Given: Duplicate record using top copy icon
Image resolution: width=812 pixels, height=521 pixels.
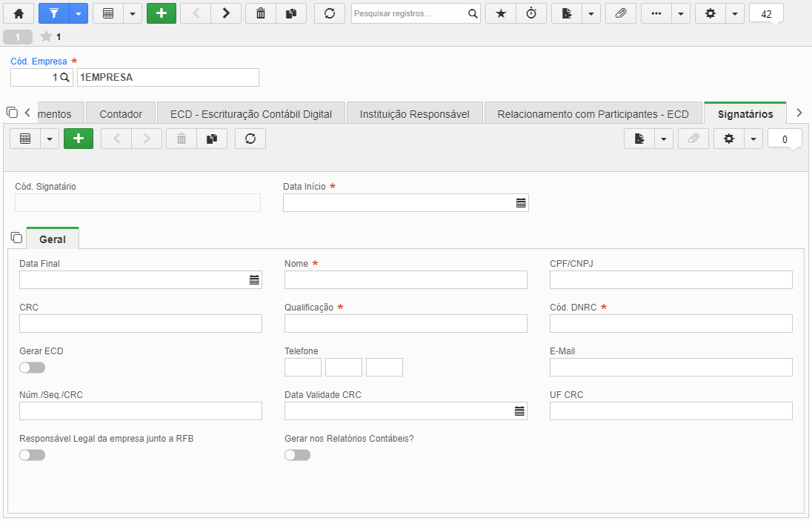Looking at the screenshot, I should [x=291, y=13].
